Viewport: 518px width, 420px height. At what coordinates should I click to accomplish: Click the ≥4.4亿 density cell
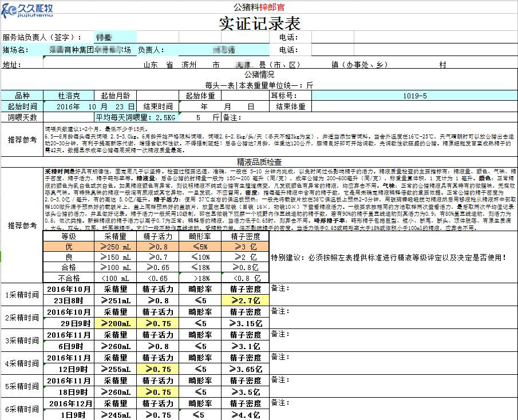tap(246, 415)
